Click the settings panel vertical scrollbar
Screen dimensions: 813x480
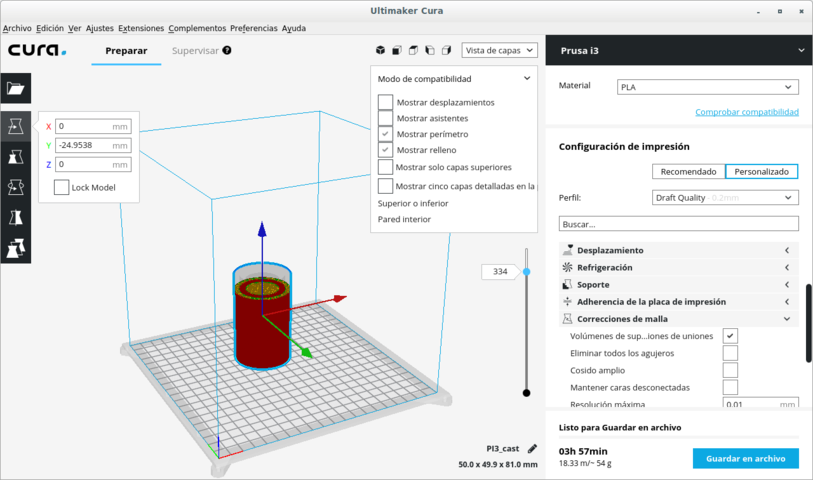click(x=809, y=323)
